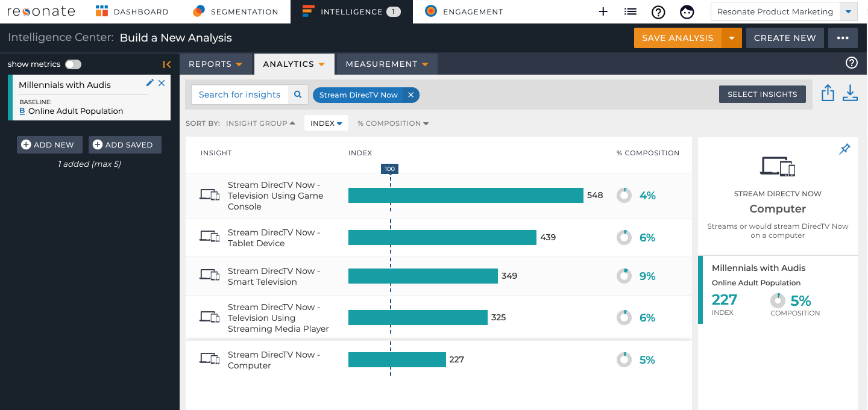Select the Television Using Game Console insight row
The height and width of the screenshot is (410, 868).
439,196
